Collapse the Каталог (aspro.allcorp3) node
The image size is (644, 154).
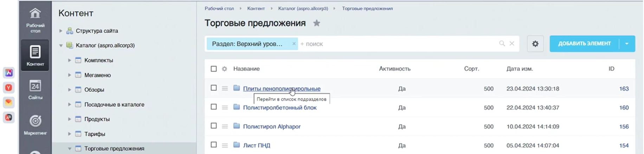61,45
